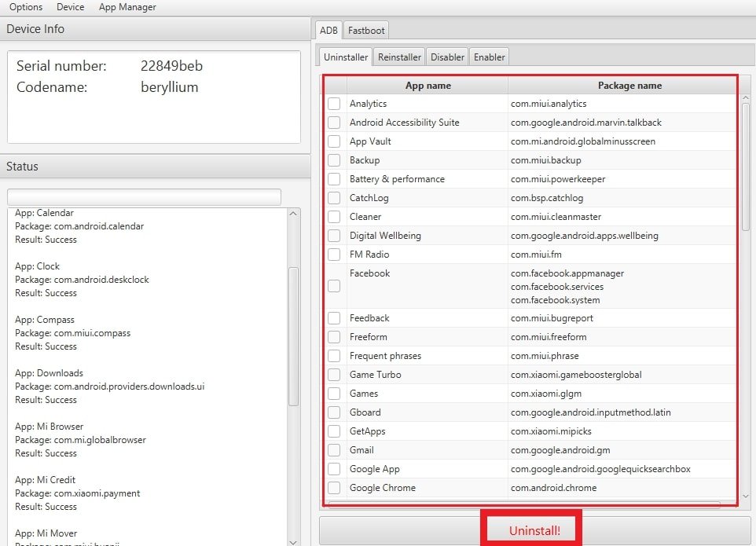Tick the Google Chrome checkbox
The image size is (756, 546).
[x=334, y=487]
